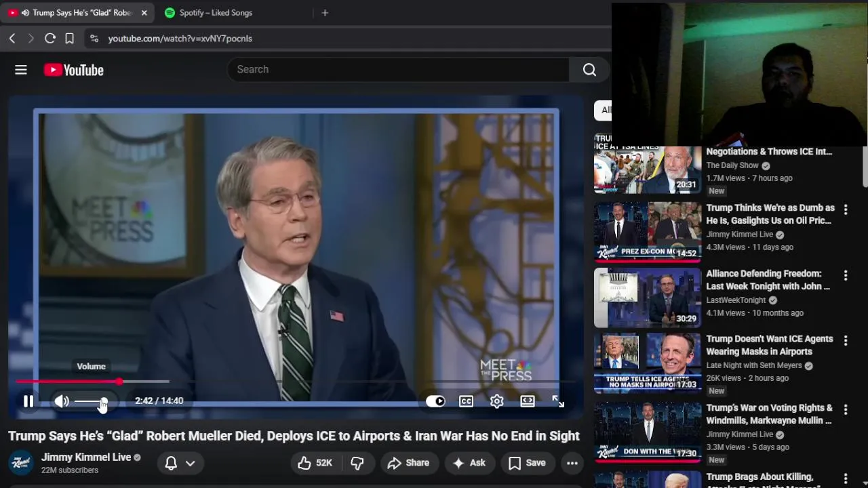Switch to Spotify – Liked Songs tab
This screenshot has width=868, height=488.
pos(216,13)
